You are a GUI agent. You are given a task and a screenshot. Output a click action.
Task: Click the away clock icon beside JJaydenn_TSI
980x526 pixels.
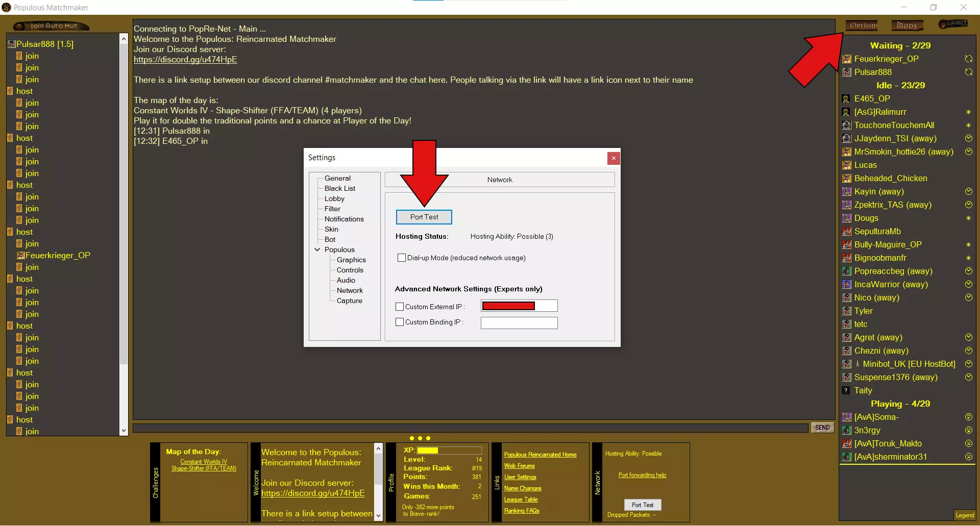pos(968,139)
